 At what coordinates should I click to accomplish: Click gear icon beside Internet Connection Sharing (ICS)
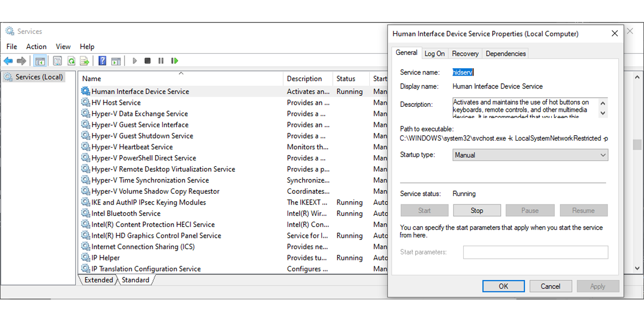pos(85,246)
